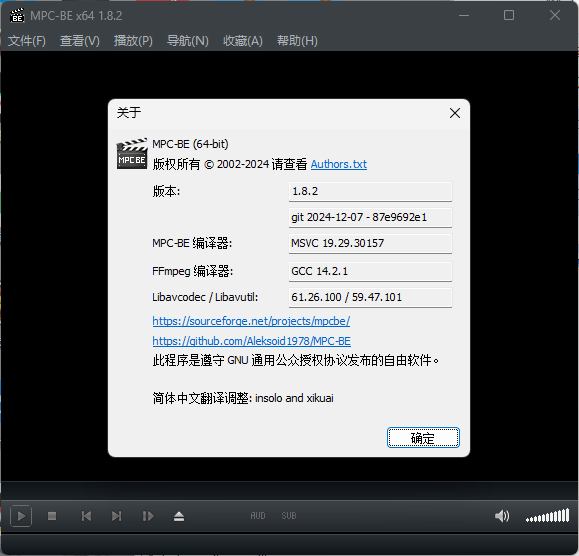Click the AUD audio track selector
The height and width of the screenshot is (556, 579).
258,516
